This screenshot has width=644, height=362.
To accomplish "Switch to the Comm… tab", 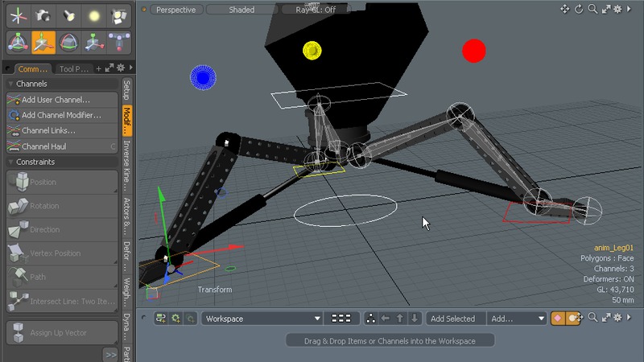I will pyautogui.click(x=33, y=69).
